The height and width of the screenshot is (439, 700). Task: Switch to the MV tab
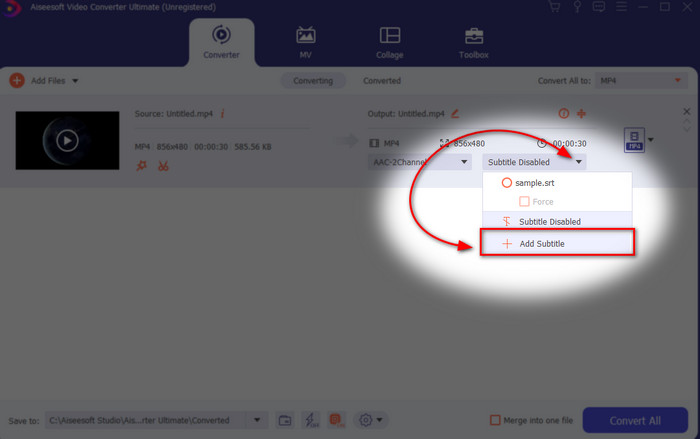pos(306,43)
